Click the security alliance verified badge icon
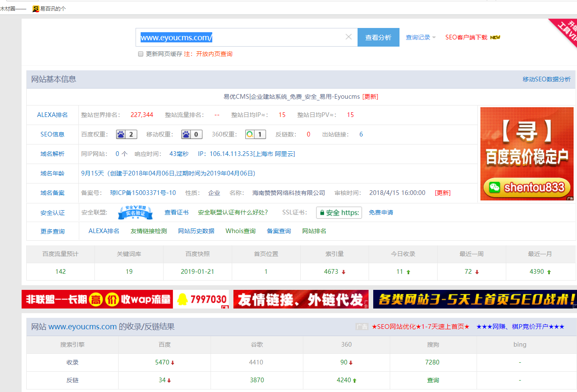 [x=136, y=212]
